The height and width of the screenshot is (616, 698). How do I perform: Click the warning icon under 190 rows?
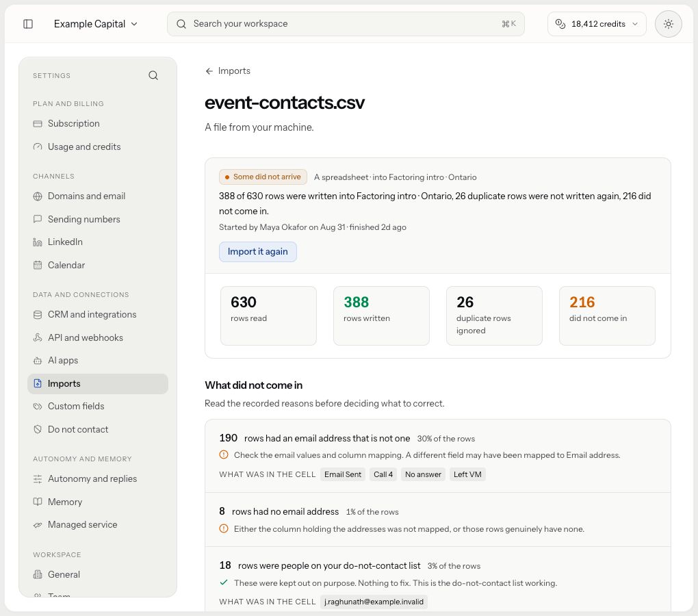[x=224, y=455]
